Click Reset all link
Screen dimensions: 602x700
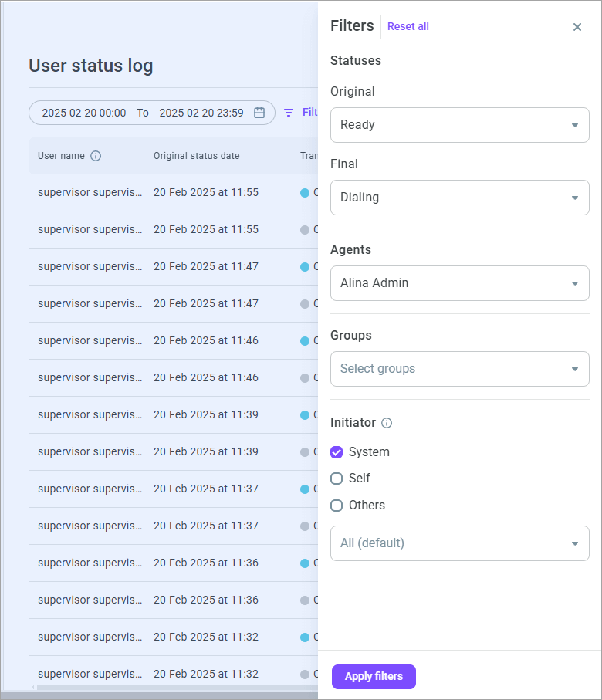point(408,27)
